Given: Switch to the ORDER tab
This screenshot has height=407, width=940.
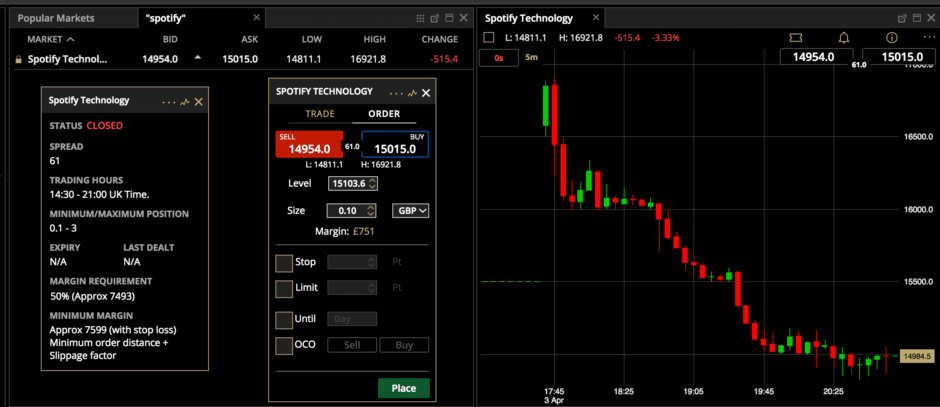Looking at the screenshot, I should (384, 114).
